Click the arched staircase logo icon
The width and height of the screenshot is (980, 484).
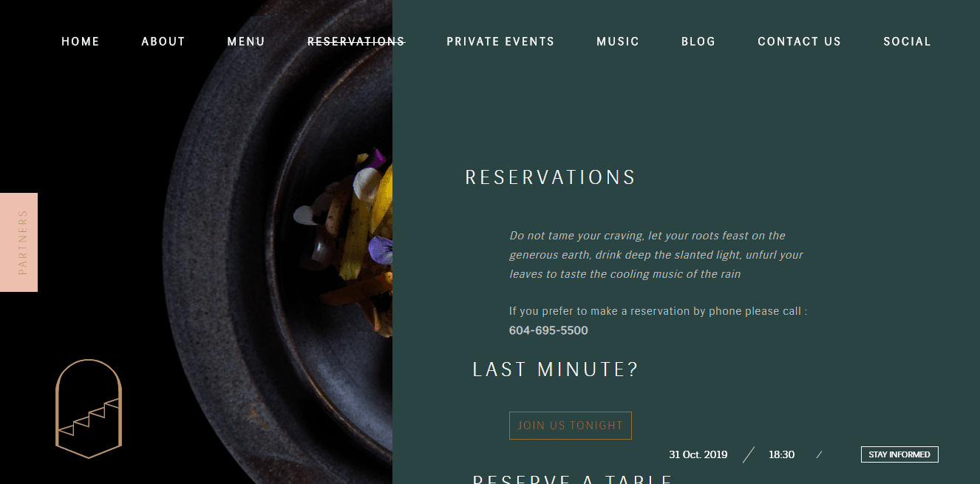[89, 409]
